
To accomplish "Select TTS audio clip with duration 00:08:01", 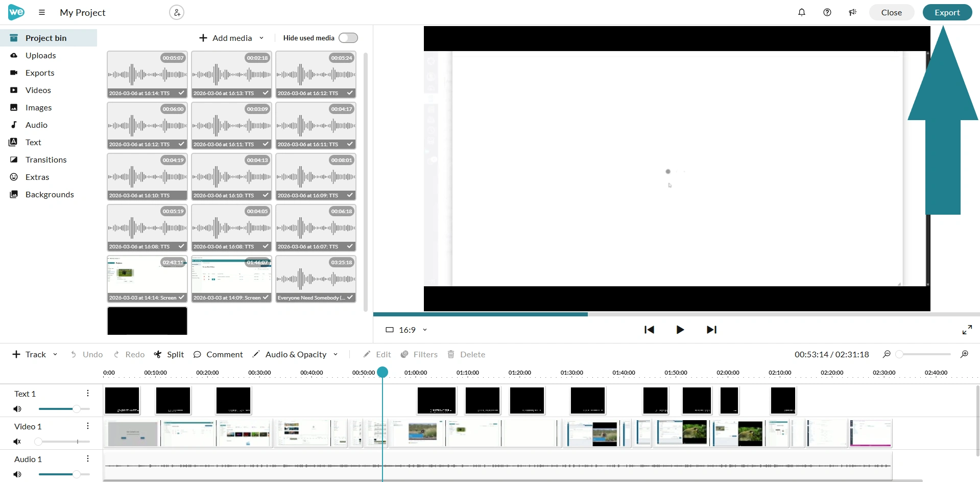I will (316, 176).
